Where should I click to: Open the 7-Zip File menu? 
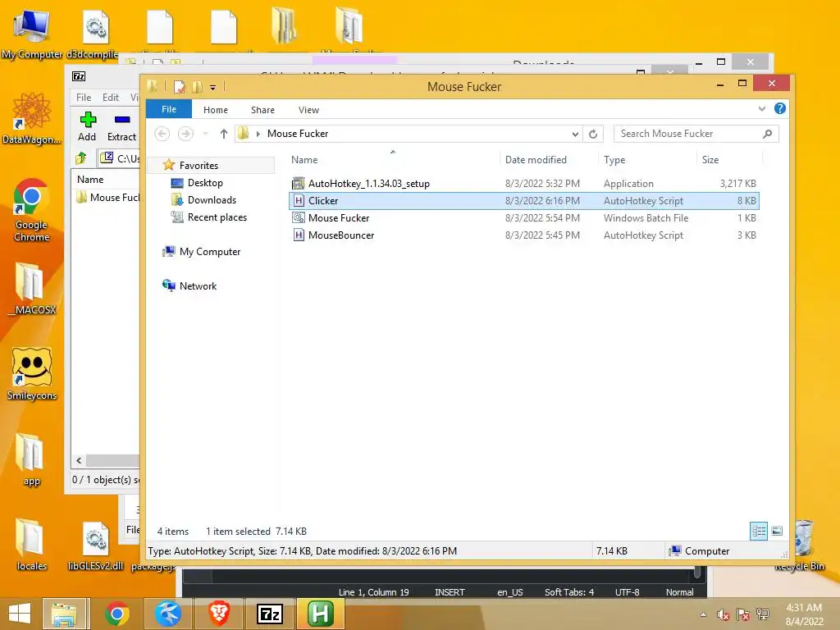(x=84, y=98)
